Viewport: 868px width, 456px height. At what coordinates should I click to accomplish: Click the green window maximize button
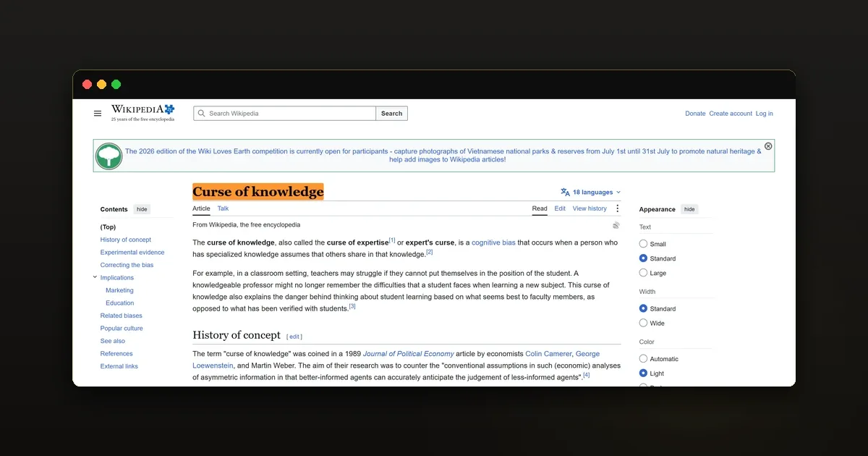pyautogui.click(x=116, y=85)
